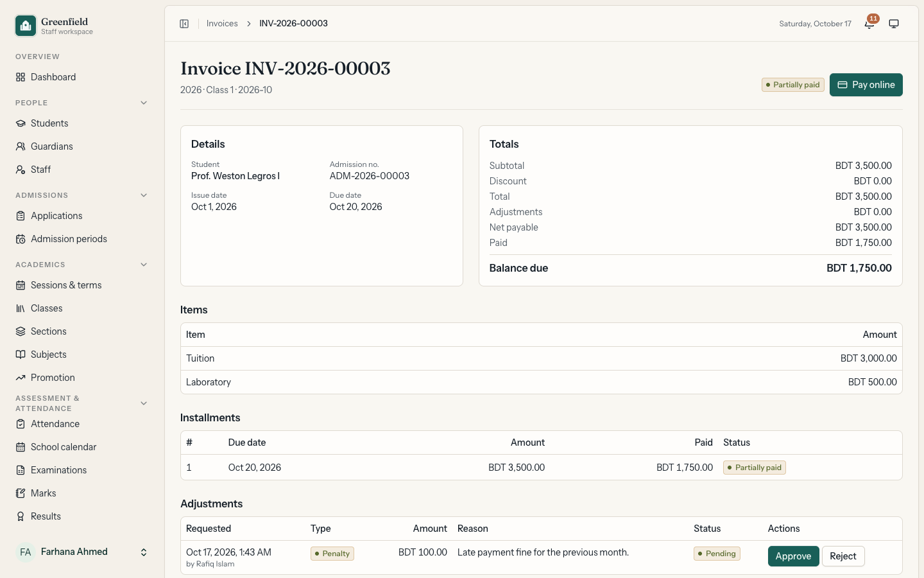This screenshot has height=578, width=924.
Task: Click the Marks pencil icon
Action: (x=21, y=493)
